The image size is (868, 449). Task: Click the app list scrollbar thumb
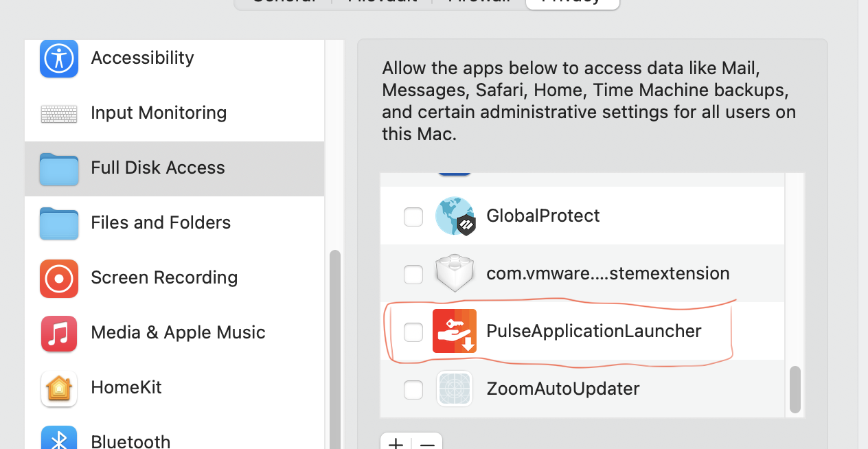[x=795, y=389]
